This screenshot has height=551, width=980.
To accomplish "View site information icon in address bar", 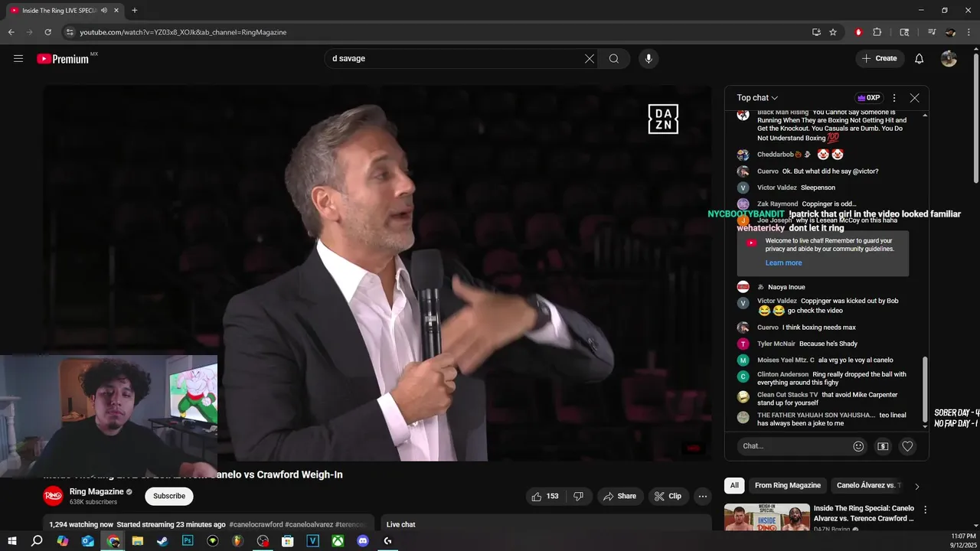I will pyautogui.click(x=70, y=32).
